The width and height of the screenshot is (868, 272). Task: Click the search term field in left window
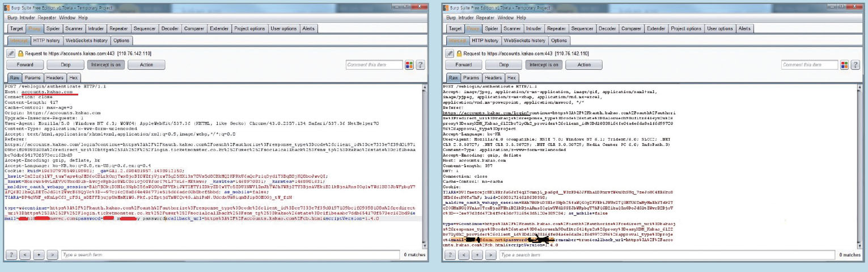pos(231,255)
